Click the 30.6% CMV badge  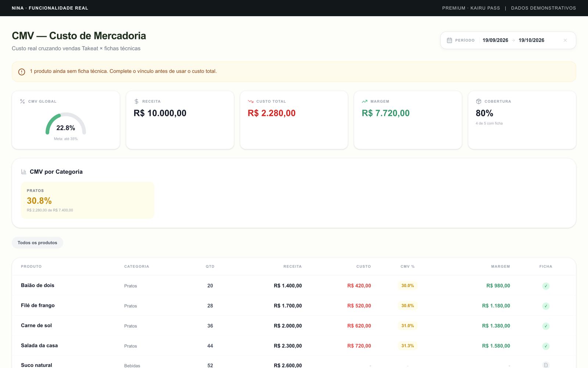coord(408,306)
